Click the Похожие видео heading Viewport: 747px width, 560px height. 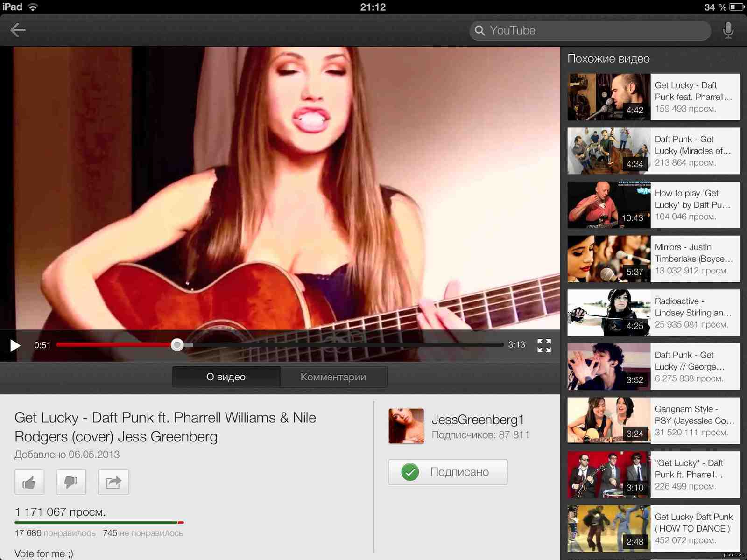[x=608, y=59]
